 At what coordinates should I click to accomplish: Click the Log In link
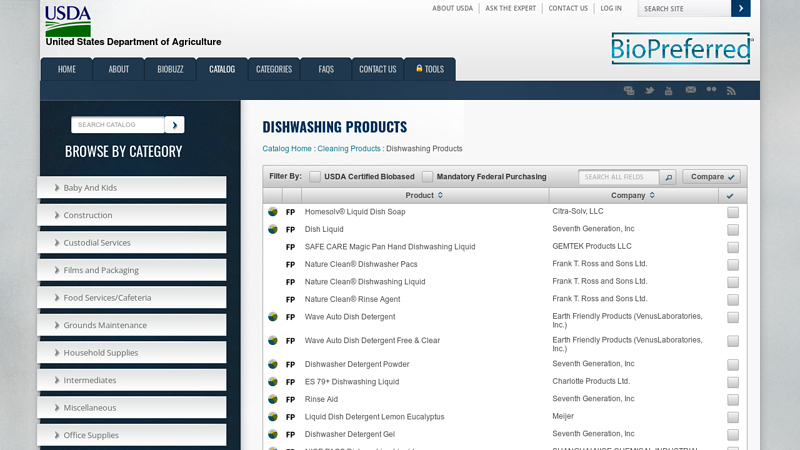(611, 8)
